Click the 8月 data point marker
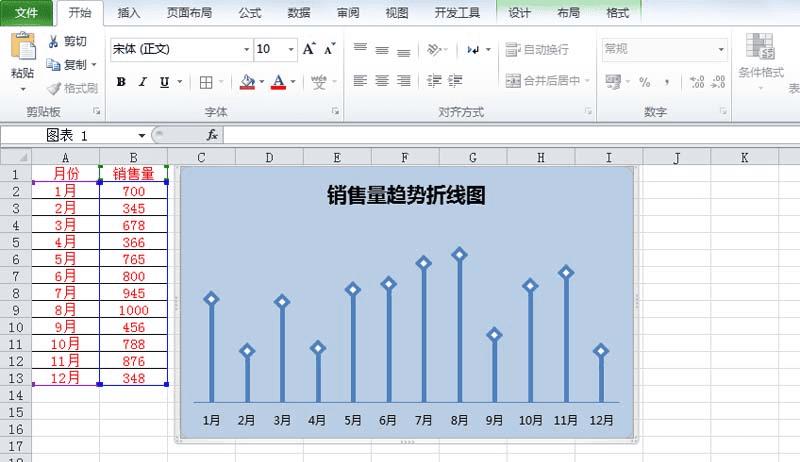Viewport: 800px width, 462px height. 460,254
